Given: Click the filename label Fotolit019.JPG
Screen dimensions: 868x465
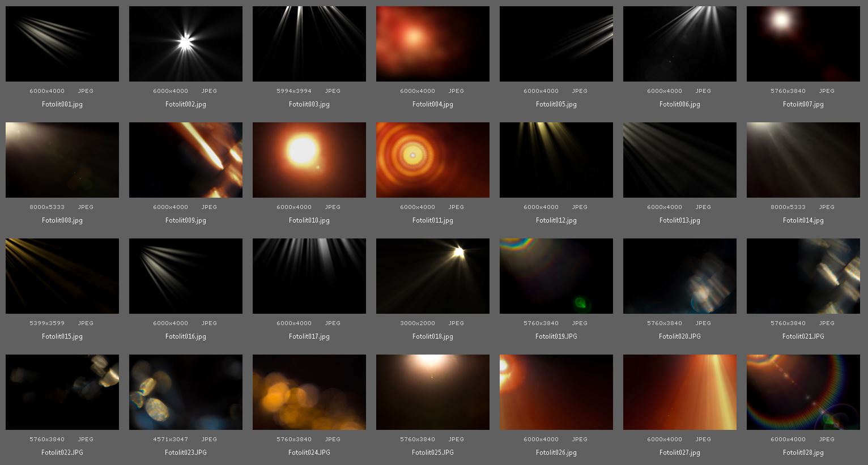Looking at the screenshot, I should (556, 336).
